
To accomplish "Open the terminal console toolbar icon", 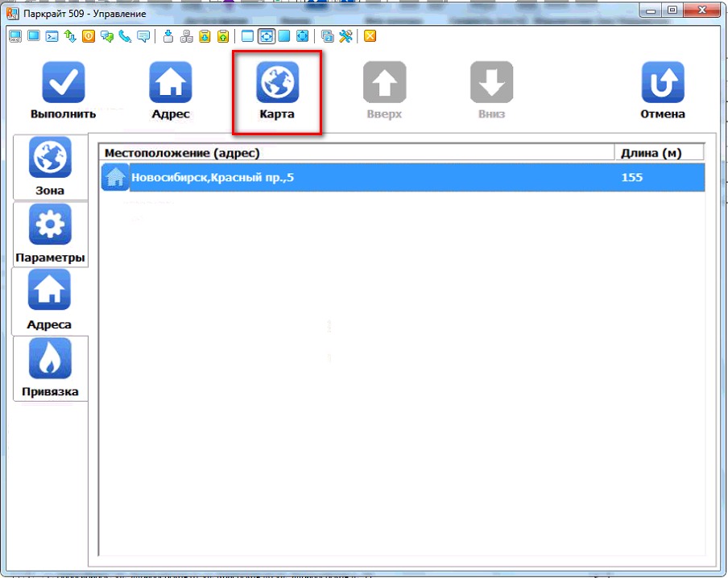I will (51, 36).
